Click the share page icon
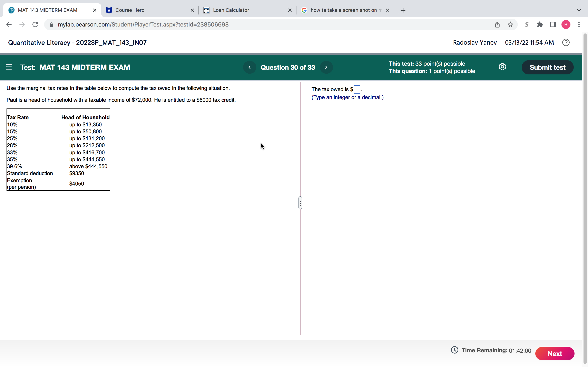Screen dimensions: 588x367 click(497, 24)
